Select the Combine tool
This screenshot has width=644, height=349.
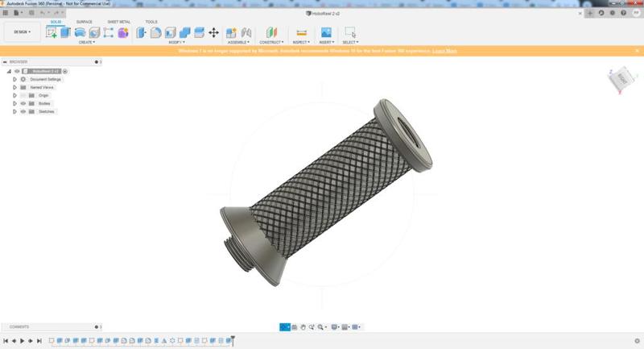(185, 32)
